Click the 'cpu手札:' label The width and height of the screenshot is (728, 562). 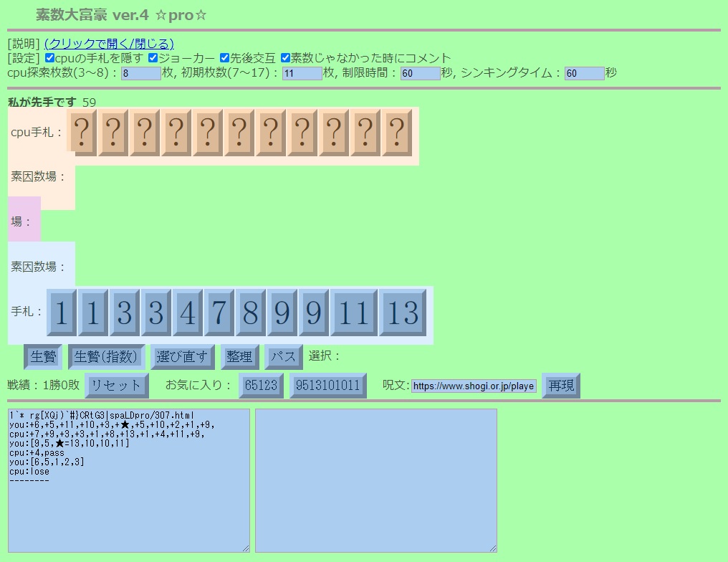pos(37,133)
